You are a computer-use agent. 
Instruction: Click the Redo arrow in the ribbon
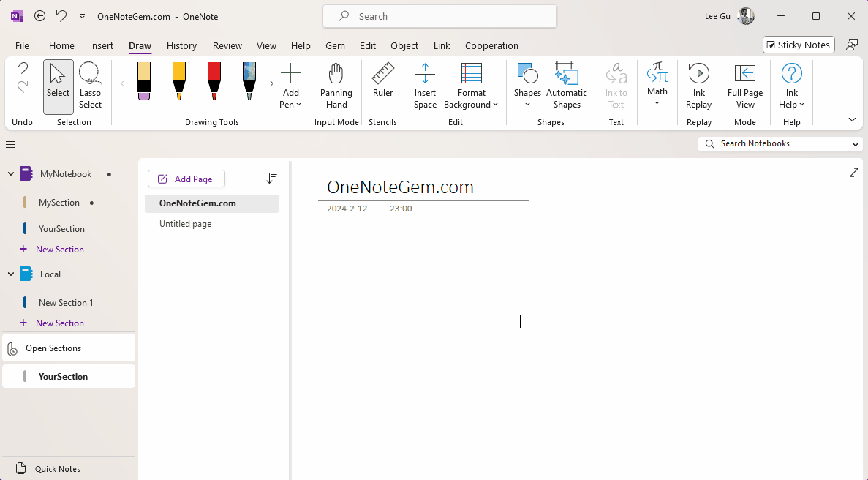tap(22, 86)
